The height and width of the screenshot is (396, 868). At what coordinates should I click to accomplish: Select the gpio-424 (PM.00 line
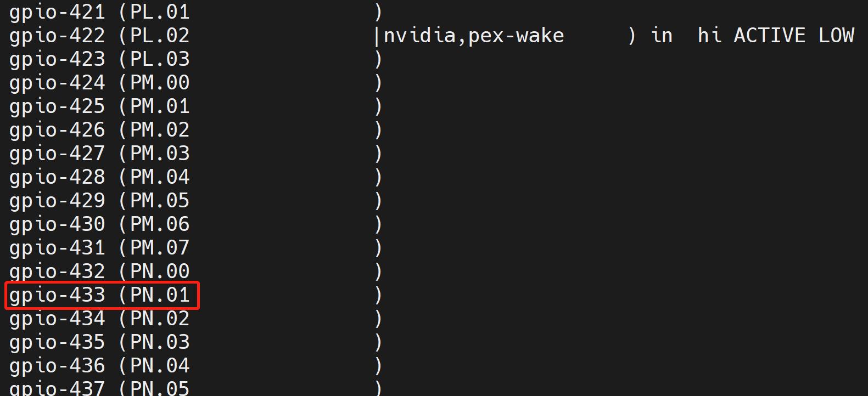(x=99, y=83)
